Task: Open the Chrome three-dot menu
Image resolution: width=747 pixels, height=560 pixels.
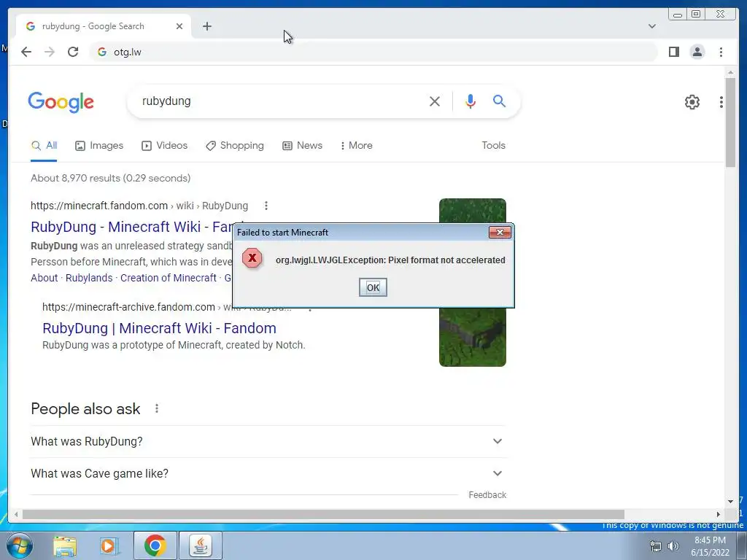Action: pyautogui.click(x=721, y=52)
